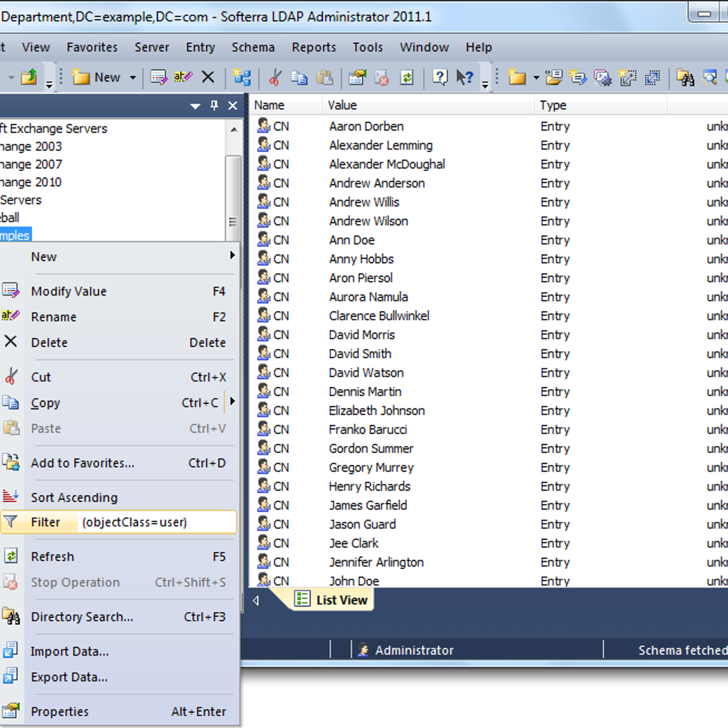Choose Cut in context menu
This screenshot has width=728, height=728.
click(119, 377)
